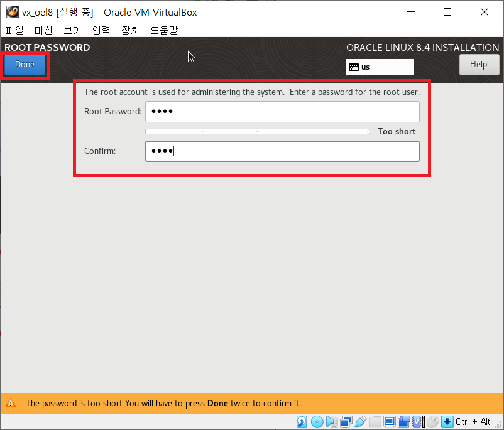
Task: Click the Root Password: label
Action: point(113,112)
